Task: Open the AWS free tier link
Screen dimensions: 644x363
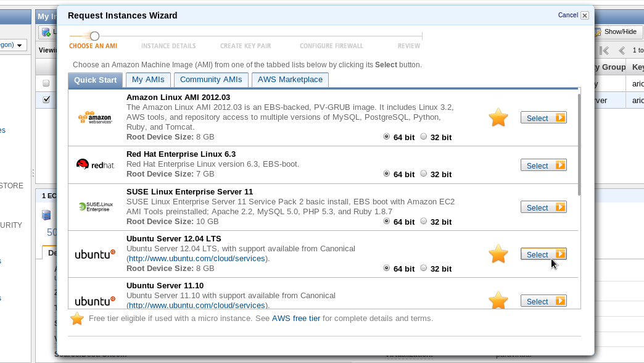Action: click(295, 319)
